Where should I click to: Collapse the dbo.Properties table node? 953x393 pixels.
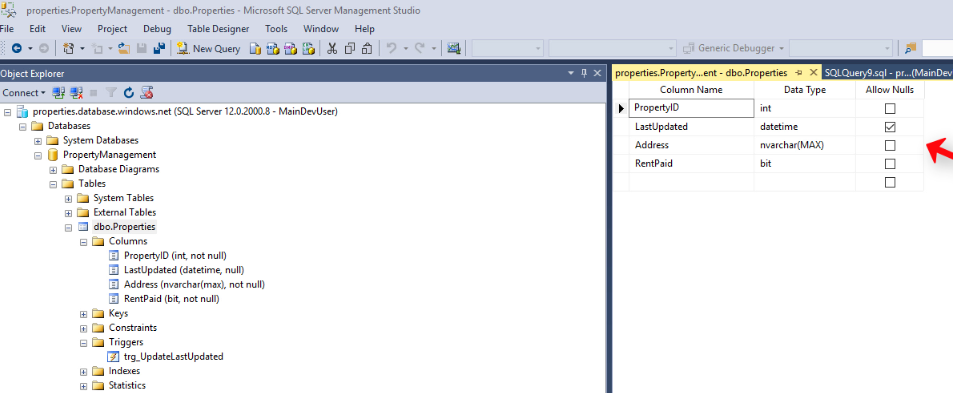(68, 227)
